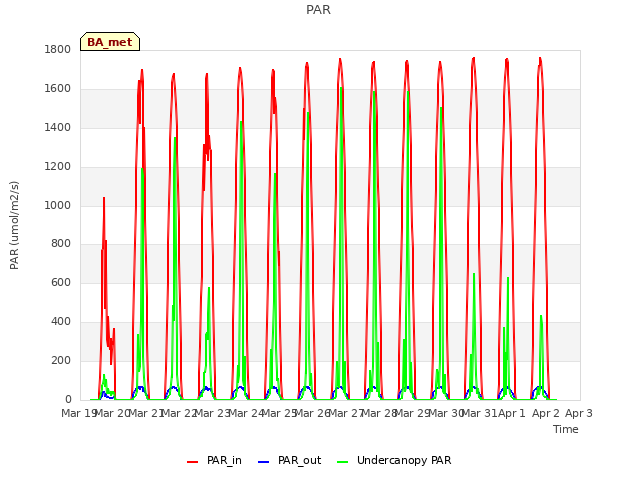
Task: Click the Mar 26 x-axis label
Action: coord(312,413)
